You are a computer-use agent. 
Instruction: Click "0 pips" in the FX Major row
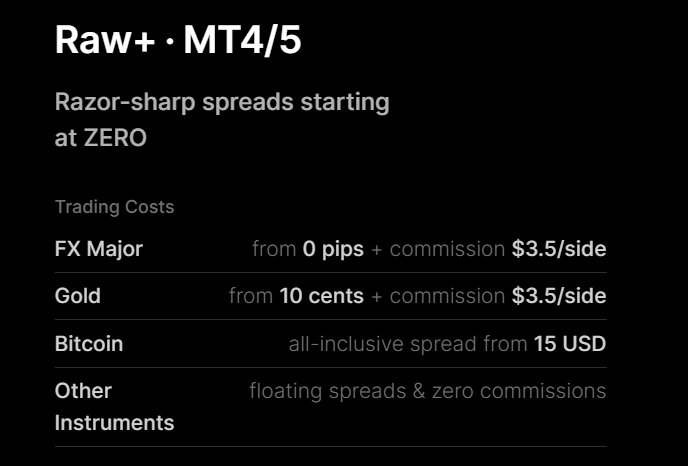click(x=334, y=249)
